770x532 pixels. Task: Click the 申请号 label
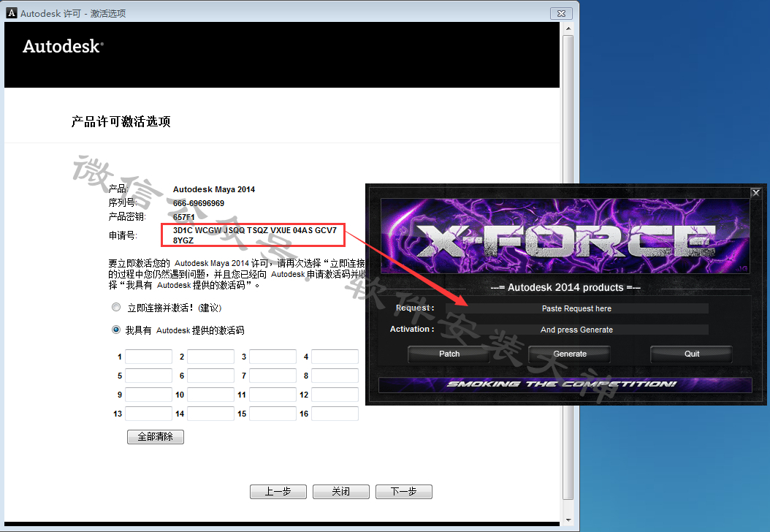123,236
